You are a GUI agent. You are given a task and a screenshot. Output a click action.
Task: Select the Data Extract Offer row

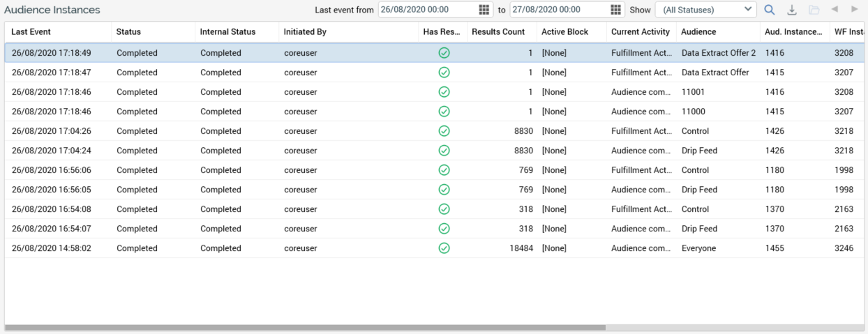pyautogui.click(x=279, y=73)
